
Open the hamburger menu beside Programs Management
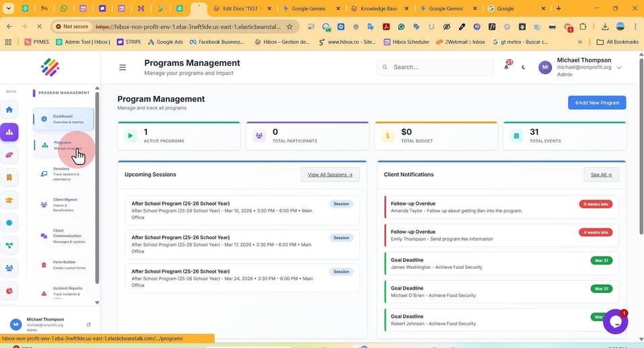tap(122, 67)
